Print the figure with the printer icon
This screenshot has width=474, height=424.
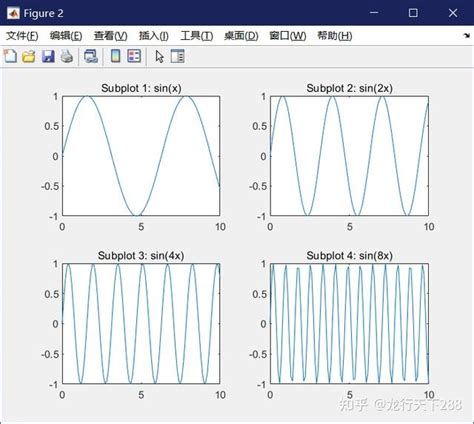(x=67, y=56)
